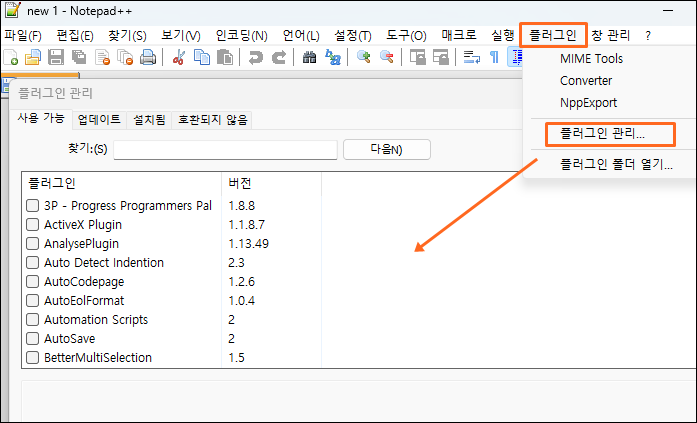Click the Notepad++ title bar app icon
The image size is (697, 423).
point(12,10)
